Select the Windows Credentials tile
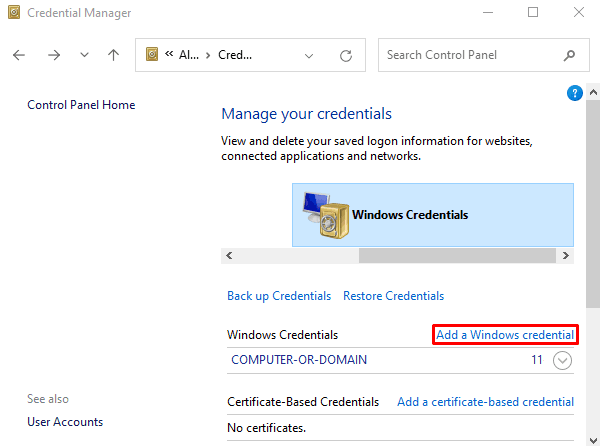 click(x=433, y=215)
